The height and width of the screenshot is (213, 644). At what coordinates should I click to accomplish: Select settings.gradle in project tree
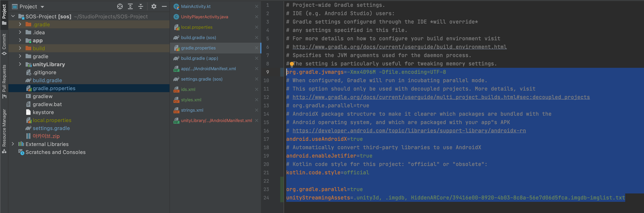point(51,128)
